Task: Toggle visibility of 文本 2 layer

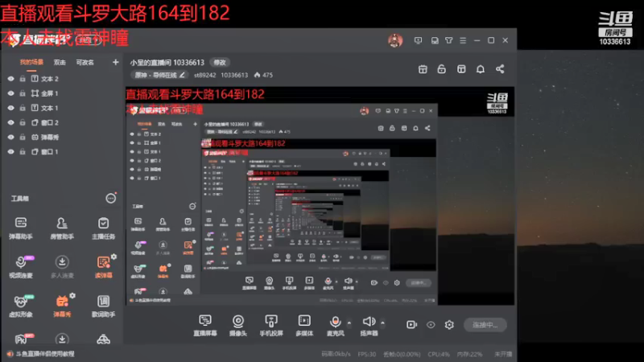Action: 10,79
